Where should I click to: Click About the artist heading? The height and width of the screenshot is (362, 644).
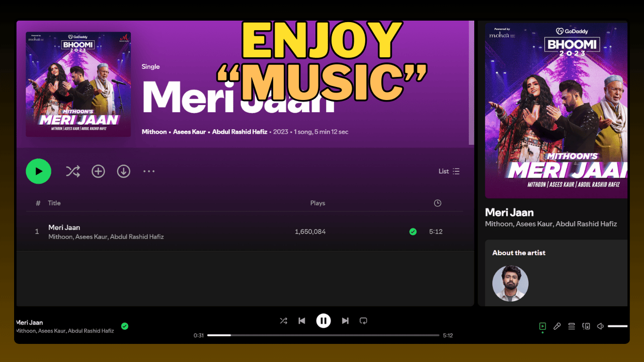[519, 253]
